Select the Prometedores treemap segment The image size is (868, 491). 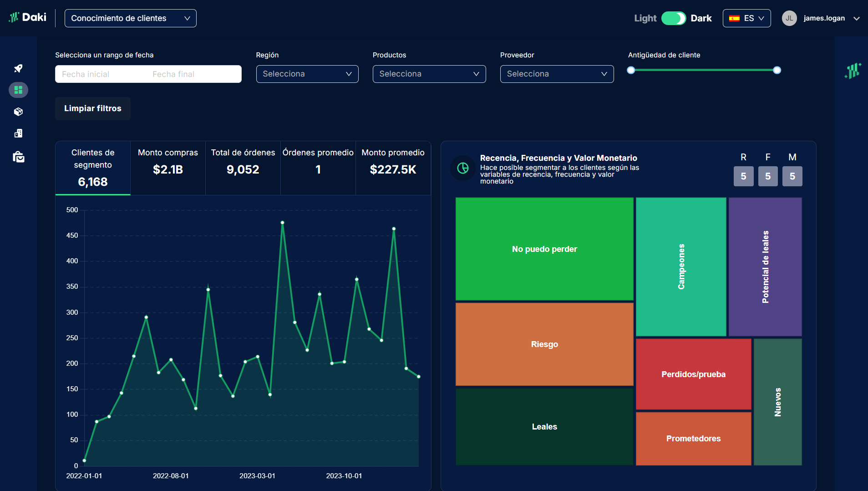click(694, 439)
